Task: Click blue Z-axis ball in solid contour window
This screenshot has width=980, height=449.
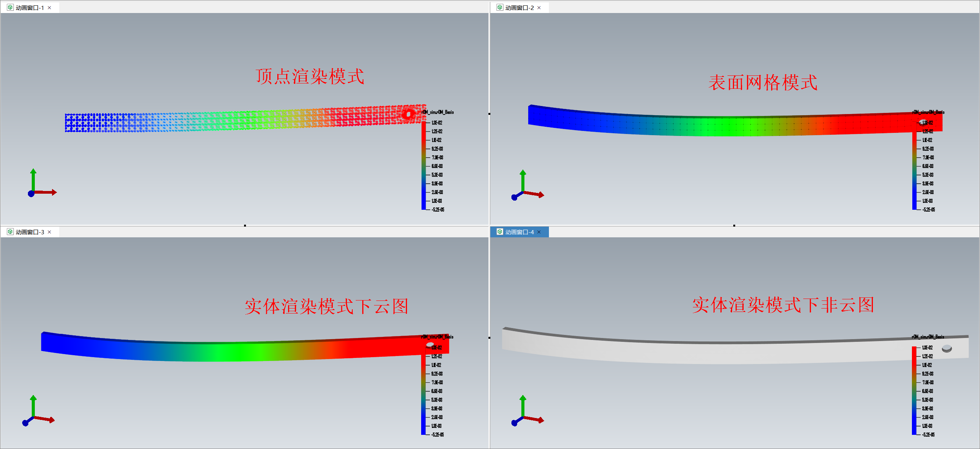Action: click(x=26, y=423)
